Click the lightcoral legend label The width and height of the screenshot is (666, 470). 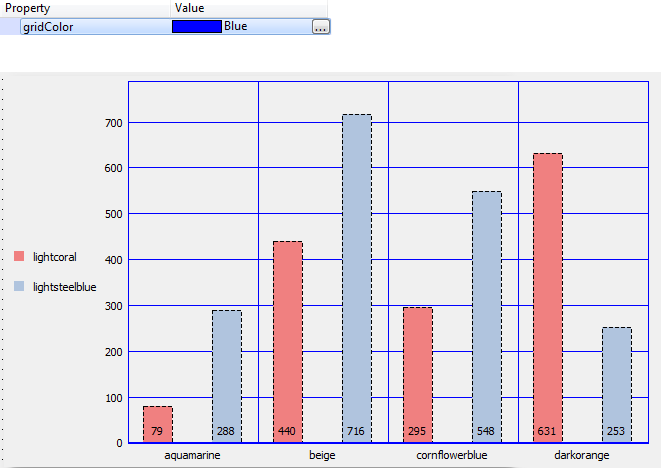(55, 257)
